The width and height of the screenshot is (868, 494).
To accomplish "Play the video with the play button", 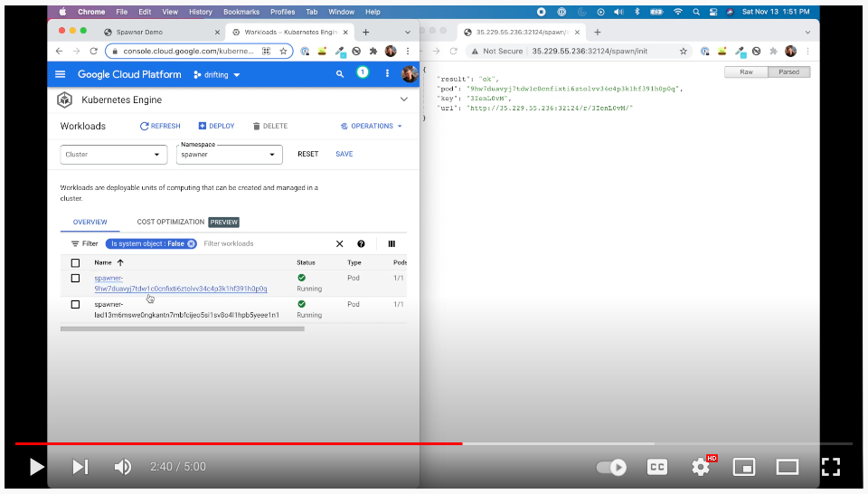I will click(x=36, y=467).
